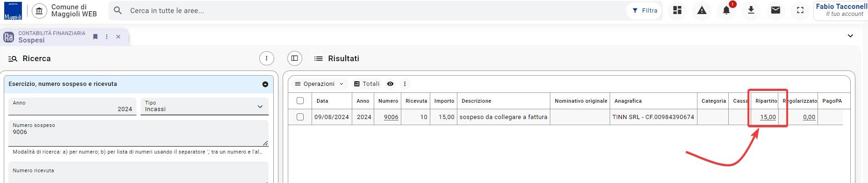This screenshot has width=868, height=183.
Task: Open the Ricerca panel three-dot menu
Action: (266, 58)
